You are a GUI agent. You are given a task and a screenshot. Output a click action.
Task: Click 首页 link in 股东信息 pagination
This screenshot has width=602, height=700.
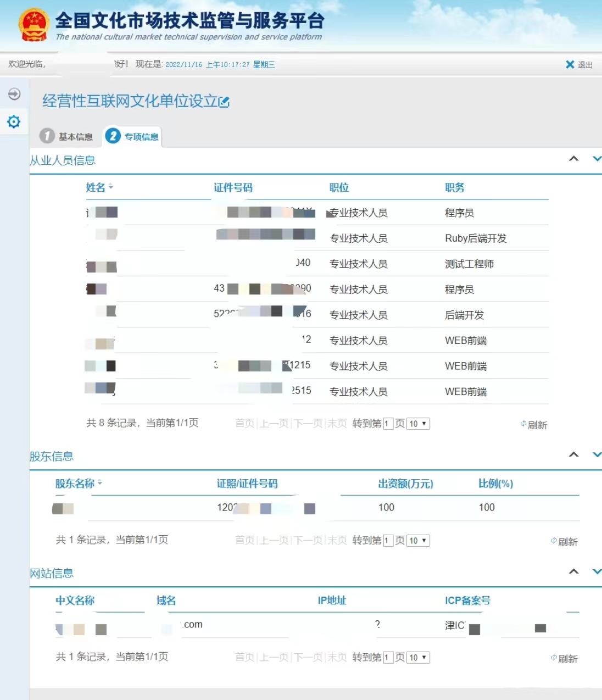(x=245, y=541)
